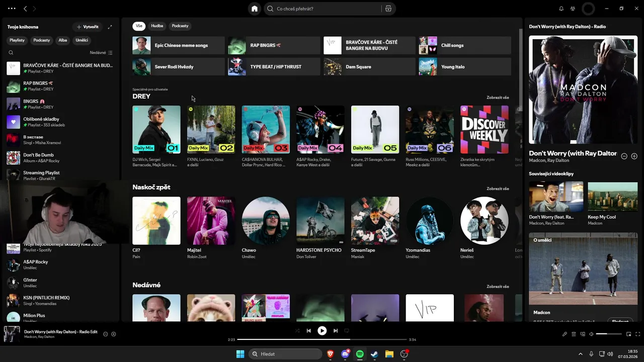Click the minus icon in right Now Playing panel
Image resolution: width=644 pixels, height=362 pixels.
(624, 156)
